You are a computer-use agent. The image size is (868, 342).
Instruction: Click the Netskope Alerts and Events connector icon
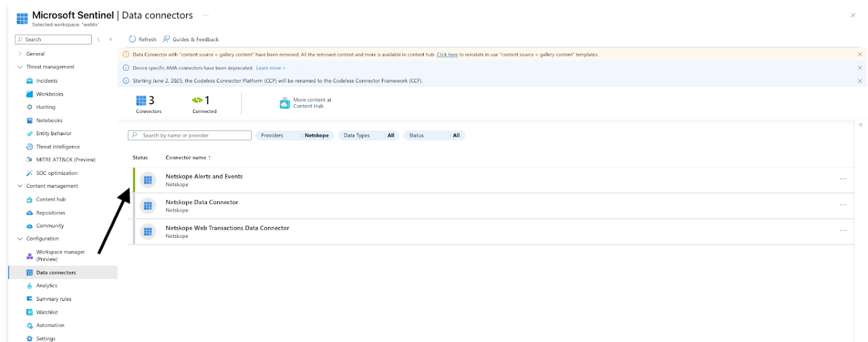tap(148, 180)
